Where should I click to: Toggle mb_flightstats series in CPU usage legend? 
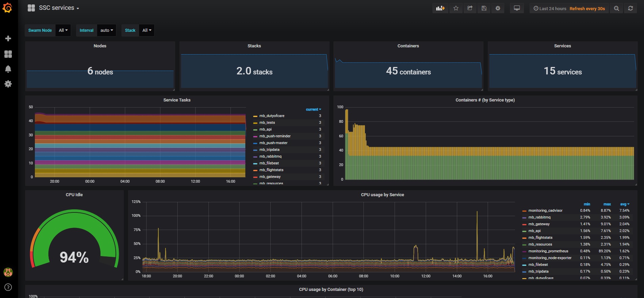click(x=540, y=237)
